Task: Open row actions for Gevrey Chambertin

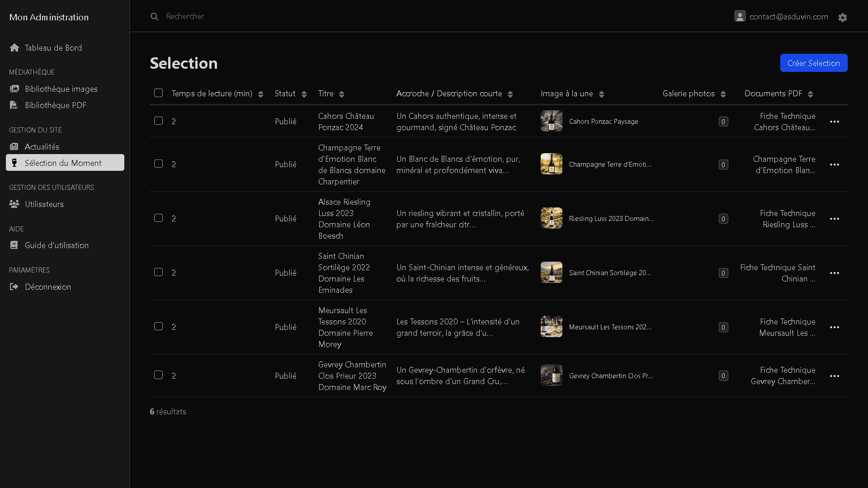Action: [834, 376]
